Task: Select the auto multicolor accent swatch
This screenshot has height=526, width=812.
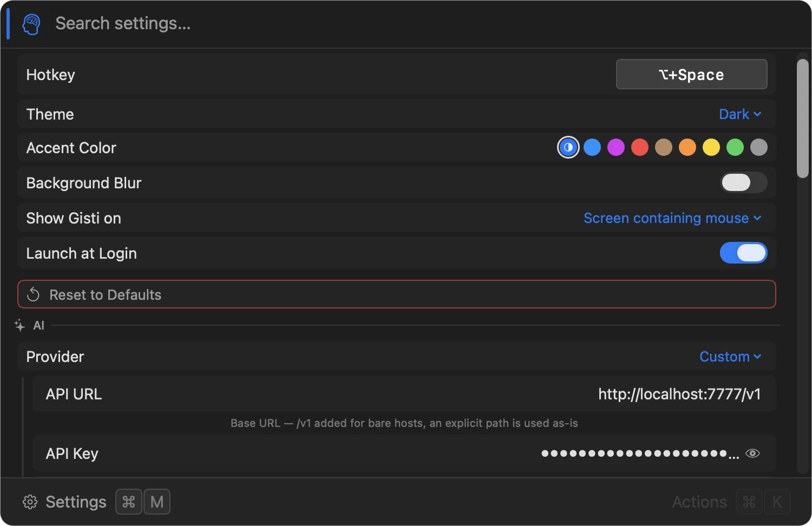Action: (568, 147)
